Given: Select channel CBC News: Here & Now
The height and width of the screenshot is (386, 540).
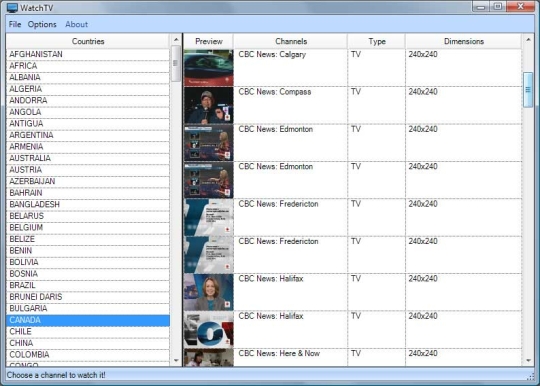Looking at the screenshot, I should (279, 354).
